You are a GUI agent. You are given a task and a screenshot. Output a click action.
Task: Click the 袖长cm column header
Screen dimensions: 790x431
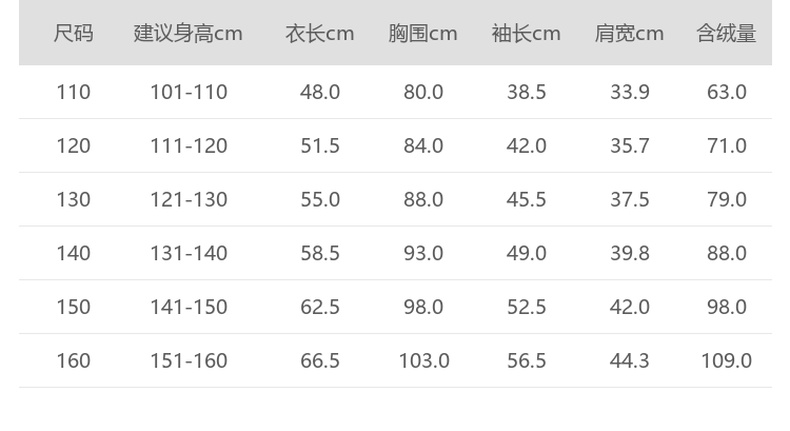point(526,33)
